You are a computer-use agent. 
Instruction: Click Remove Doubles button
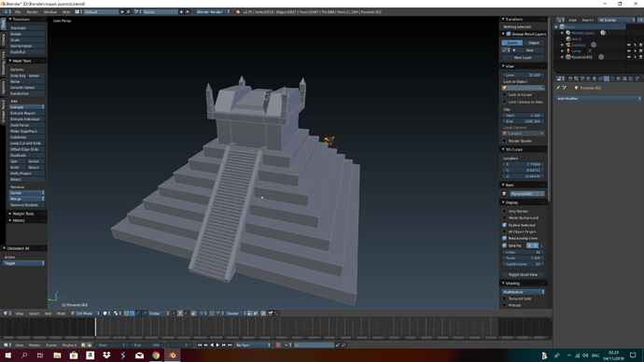pyautogui.click(x=27, y=205)
